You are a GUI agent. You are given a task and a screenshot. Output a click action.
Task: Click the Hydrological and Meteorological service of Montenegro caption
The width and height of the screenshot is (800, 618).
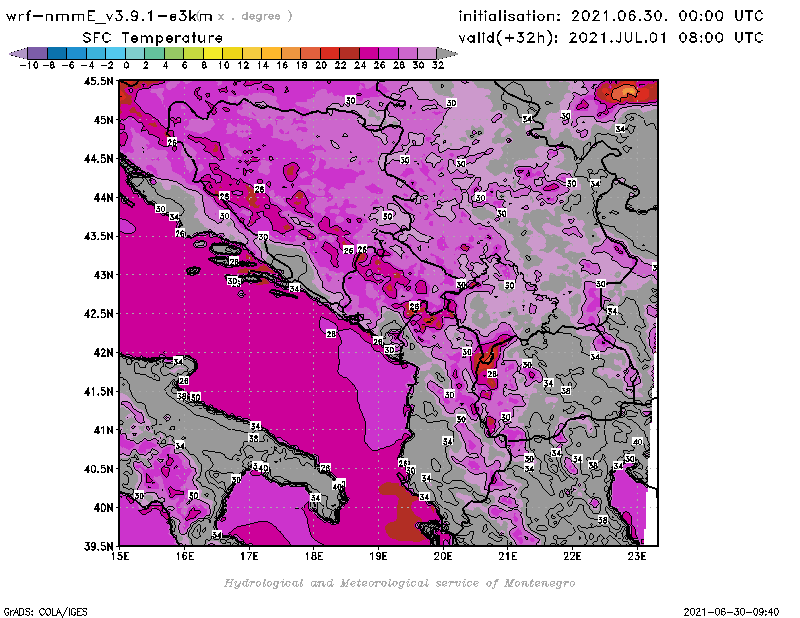(x=399, y=583)
